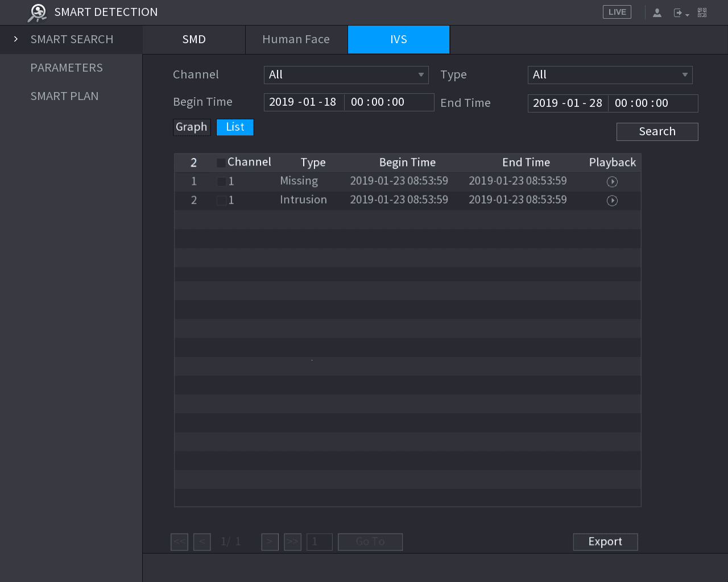Play back the Intrusion event recording
728x582 pixels.
612,201
